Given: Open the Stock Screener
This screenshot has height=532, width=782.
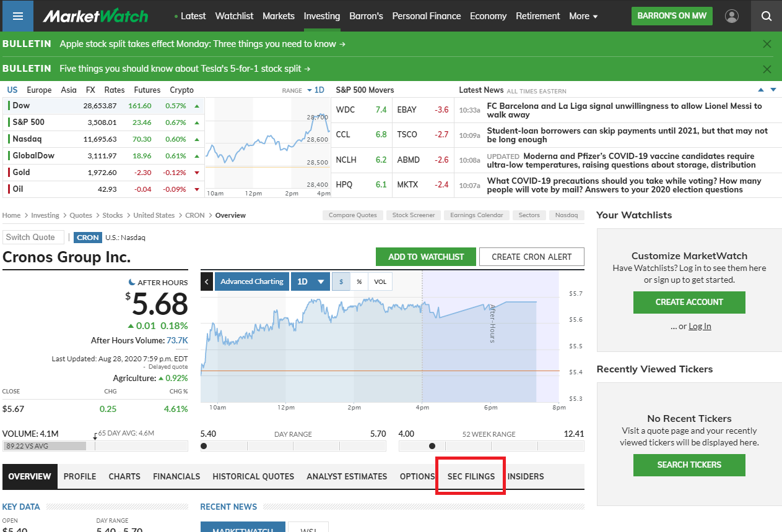Looking at the screenshot, I should pyautogui.click(x=414, y=215).
